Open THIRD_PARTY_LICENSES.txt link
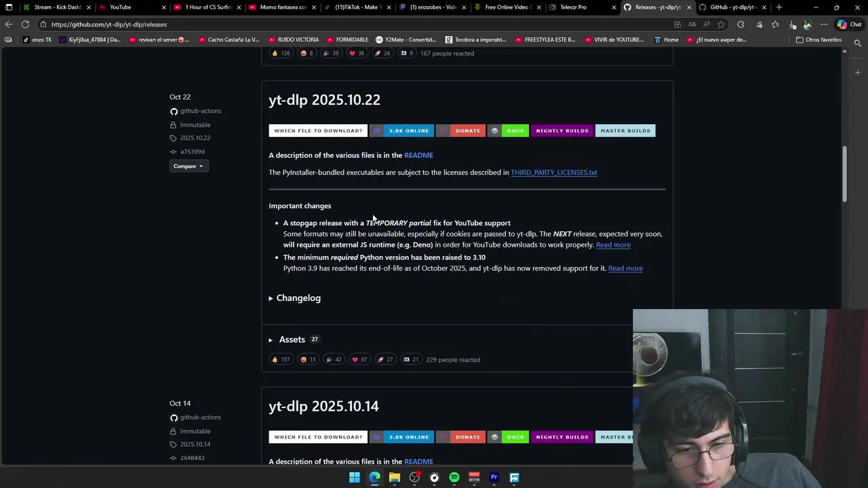868x488 pixels. 554,173
